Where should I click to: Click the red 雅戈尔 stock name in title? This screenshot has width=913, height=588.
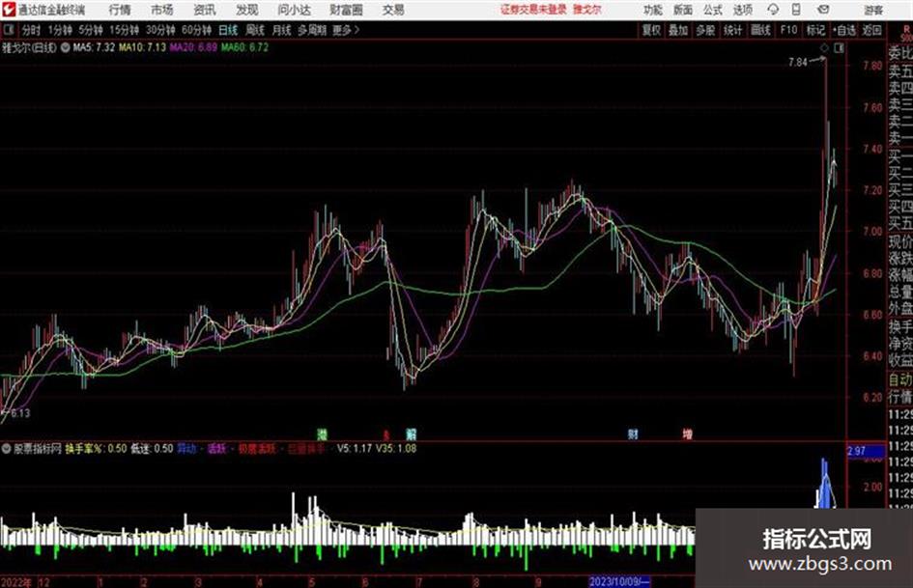coord(587,10)
